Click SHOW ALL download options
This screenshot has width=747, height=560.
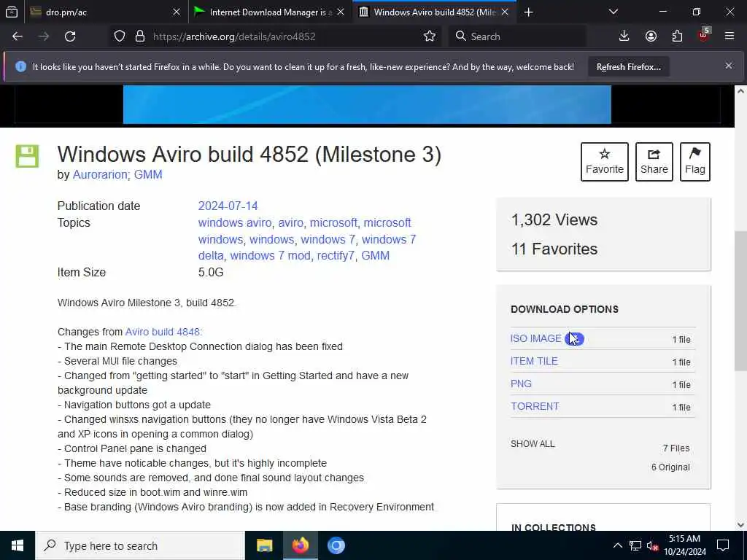coord(533,444)
